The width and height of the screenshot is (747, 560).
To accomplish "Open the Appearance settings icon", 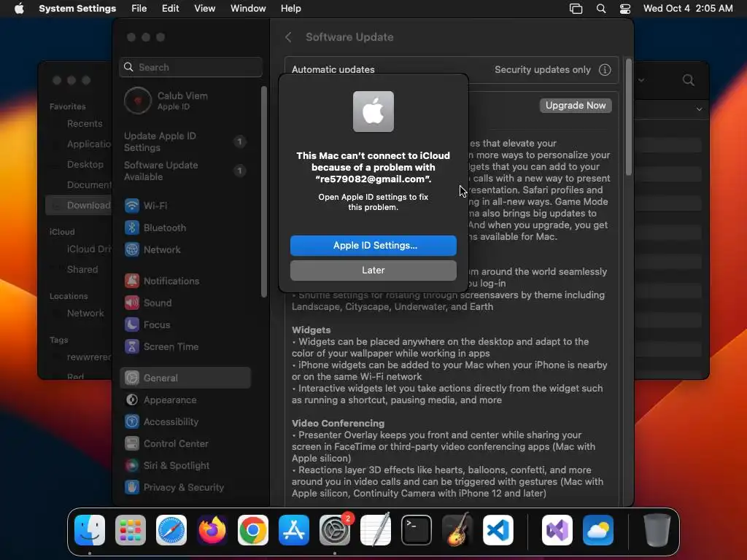I will (x=132, y=400).
